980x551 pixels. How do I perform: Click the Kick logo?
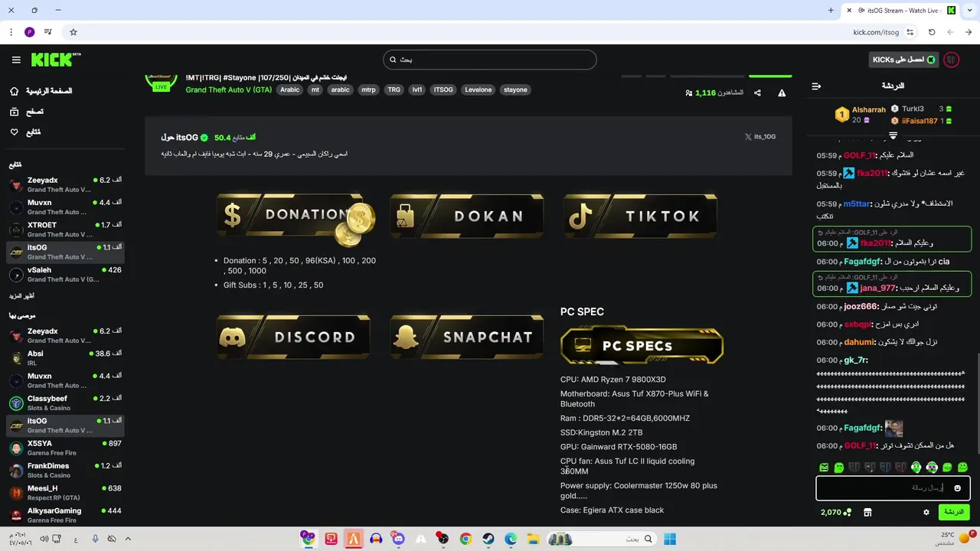coord(56,60)
